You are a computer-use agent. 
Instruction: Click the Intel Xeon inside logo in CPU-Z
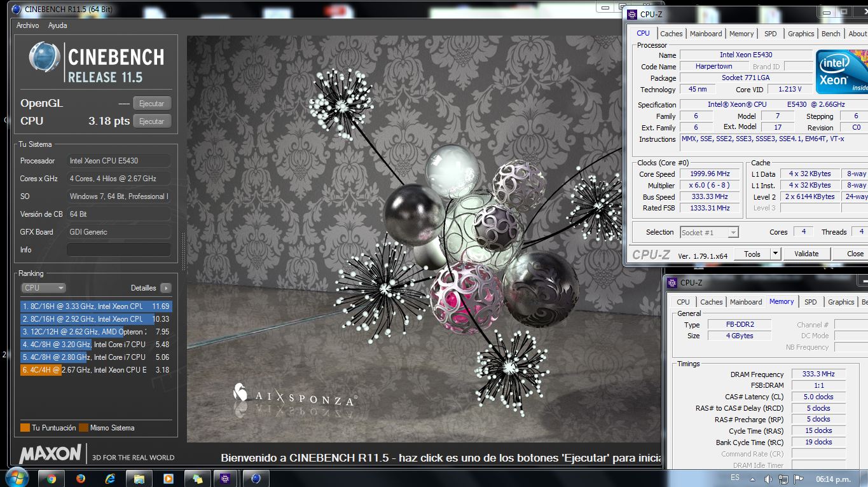coord(842,72)
